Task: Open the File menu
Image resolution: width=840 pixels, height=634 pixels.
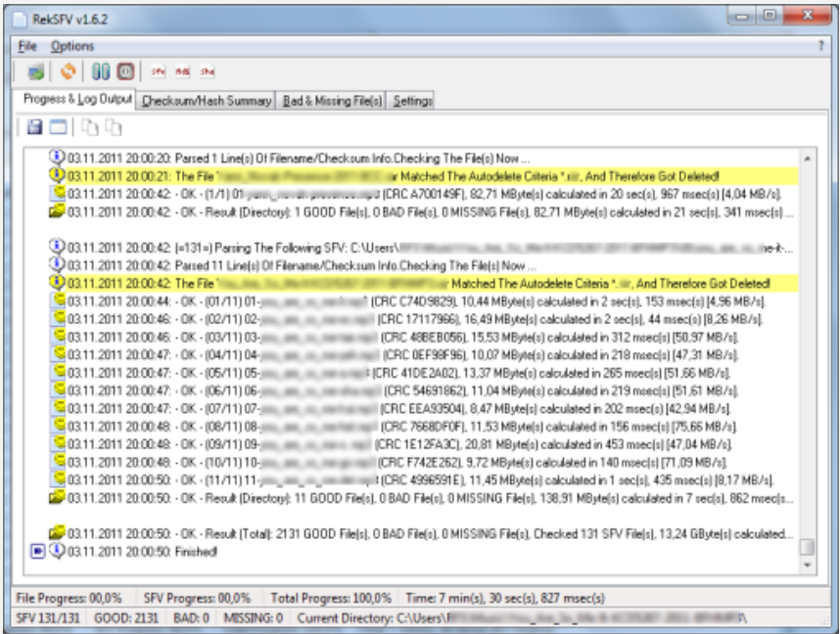Action: (26, 46)
